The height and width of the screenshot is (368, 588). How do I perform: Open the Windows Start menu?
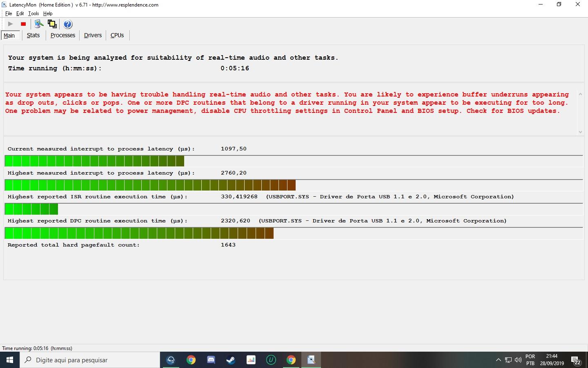10,360
